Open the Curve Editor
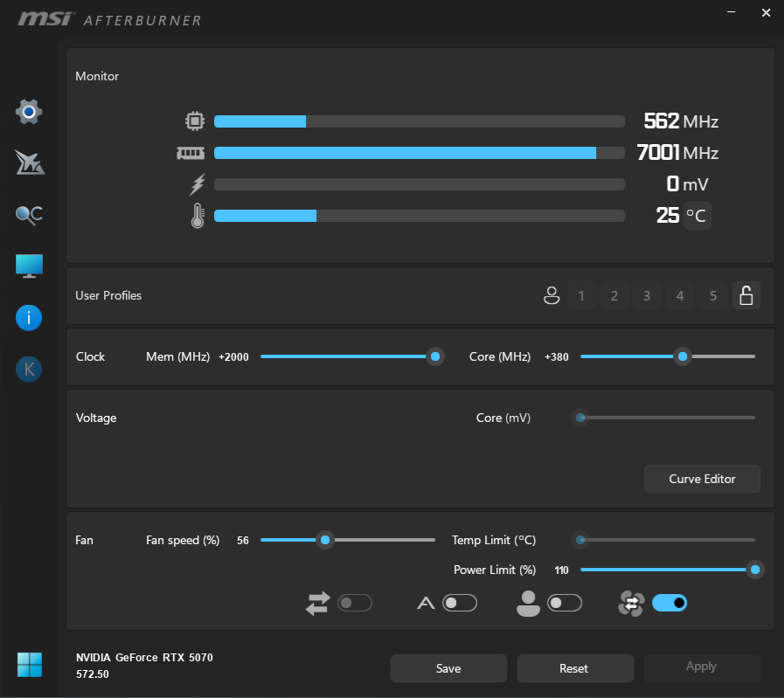Screen dimensions: 784x698 [702, 479]
